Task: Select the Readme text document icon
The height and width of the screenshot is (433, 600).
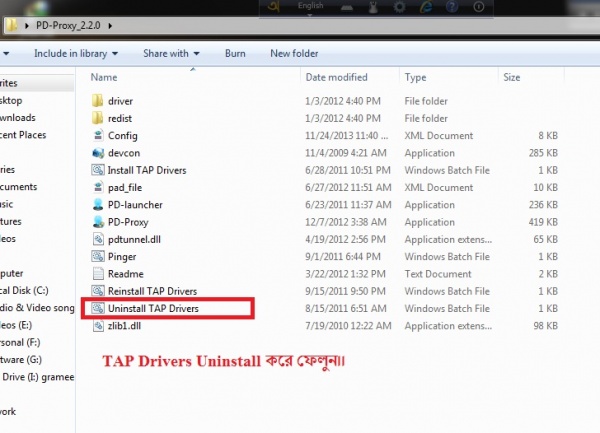Action: pos(98,273)
